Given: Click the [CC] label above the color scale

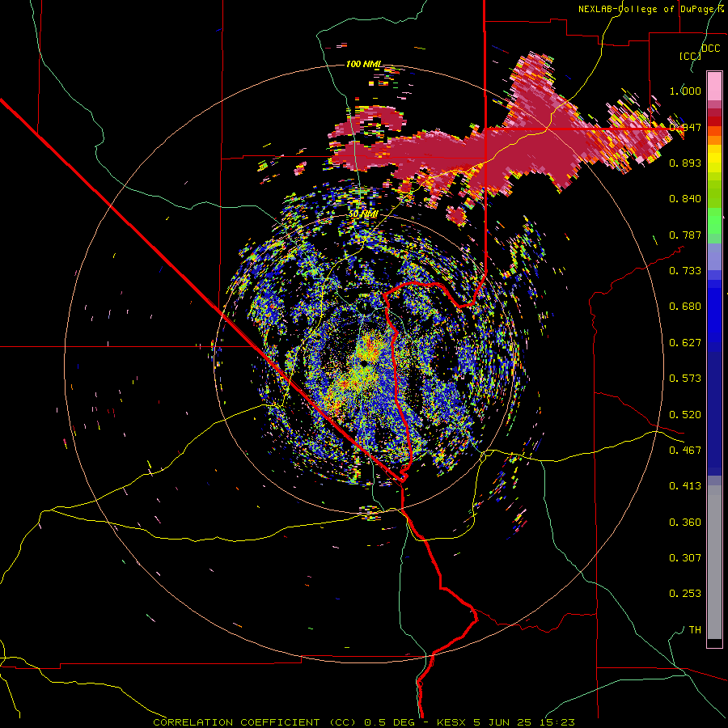Looking at the screenshot, I should click(690, 56).
